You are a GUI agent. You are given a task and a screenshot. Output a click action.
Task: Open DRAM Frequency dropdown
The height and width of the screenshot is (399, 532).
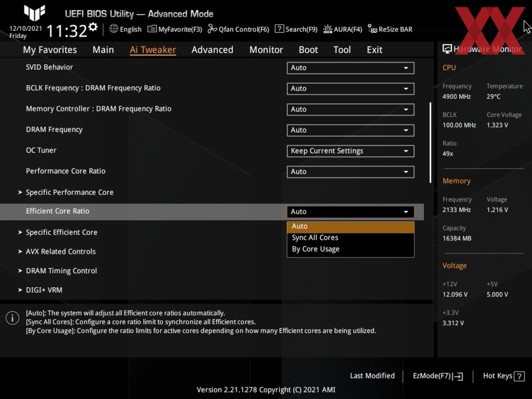[x=350, y=130]
